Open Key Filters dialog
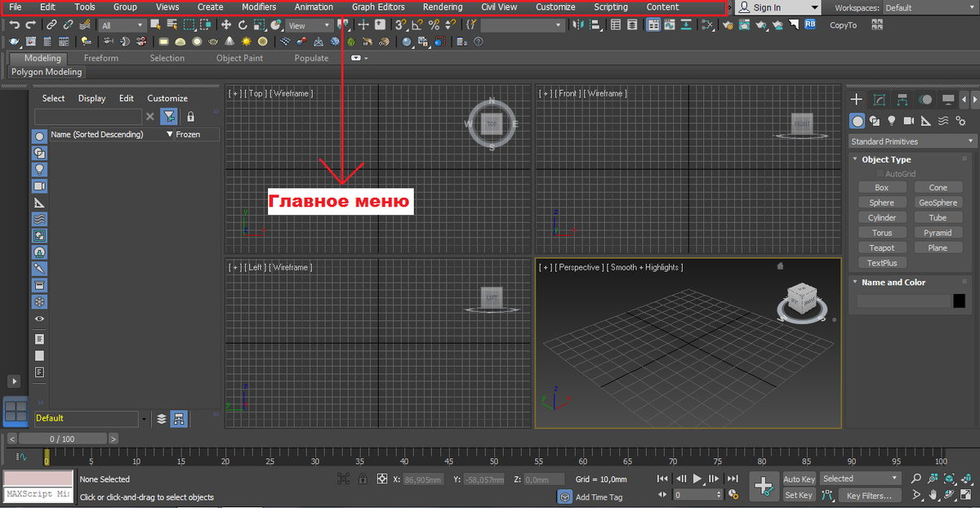The height and width of the screenshot is (508, 980). (870, 495)
